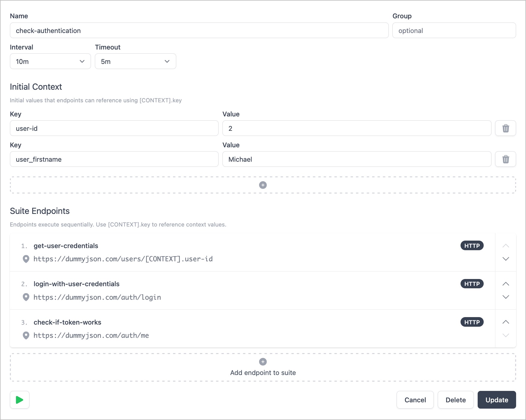Open the Interval dropdown

click(x=50, y=61)
